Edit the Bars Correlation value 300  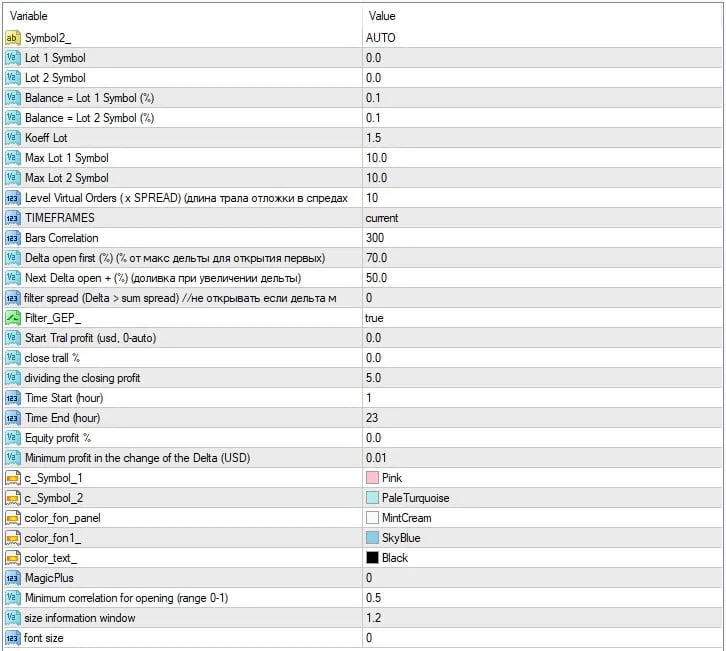point(376,238)
